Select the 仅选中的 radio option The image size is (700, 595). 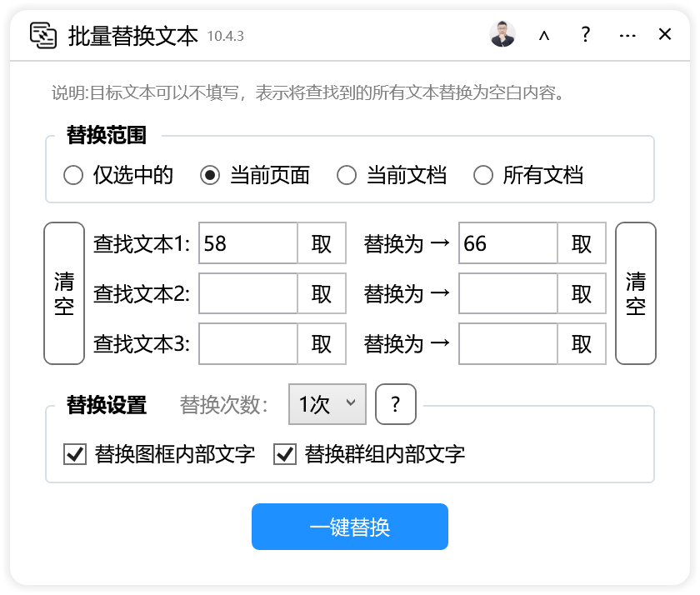point(73,175)
